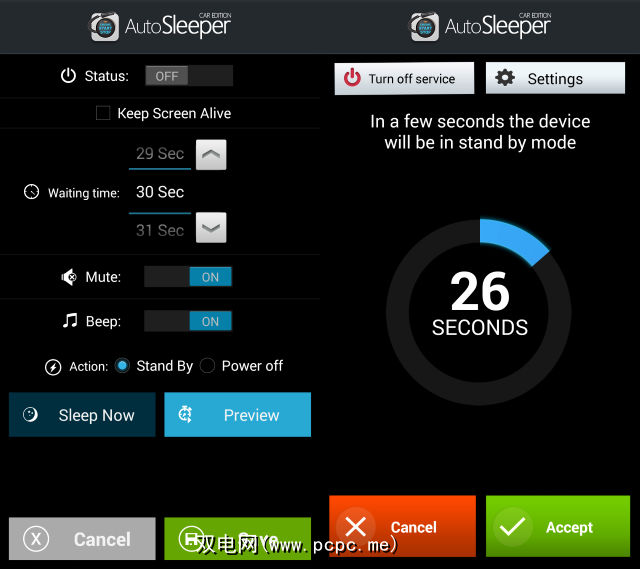Click the power icon beside Status
Image resolution: width=640 pixels, height=569 pixels.
pyautogui.click(x=68, y=76)
